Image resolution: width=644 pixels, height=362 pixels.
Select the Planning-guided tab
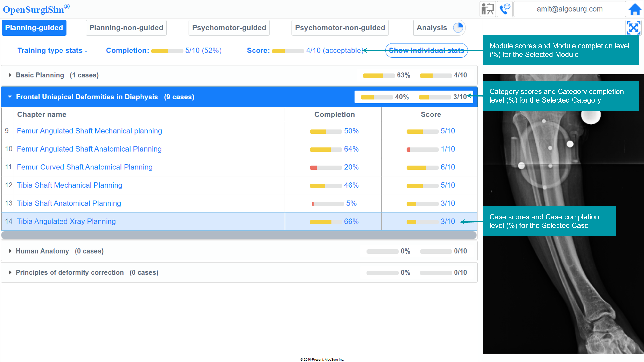pos(34,28)
